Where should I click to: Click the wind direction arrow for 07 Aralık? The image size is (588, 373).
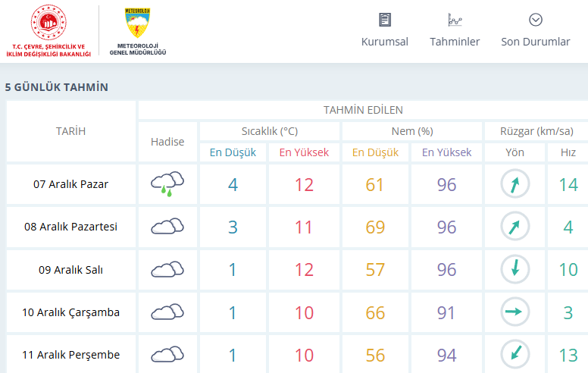pyautogui.click(x=515, y=183)
